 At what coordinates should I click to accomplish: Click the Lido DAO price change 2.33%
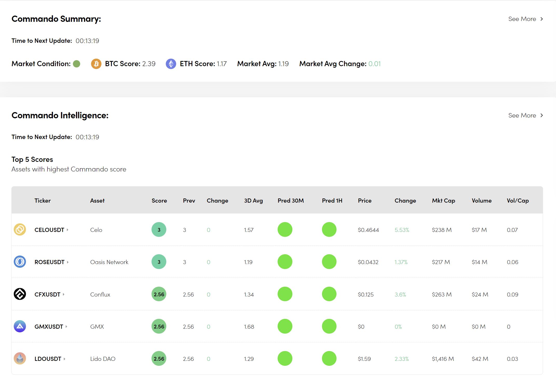tap(401, 359)
